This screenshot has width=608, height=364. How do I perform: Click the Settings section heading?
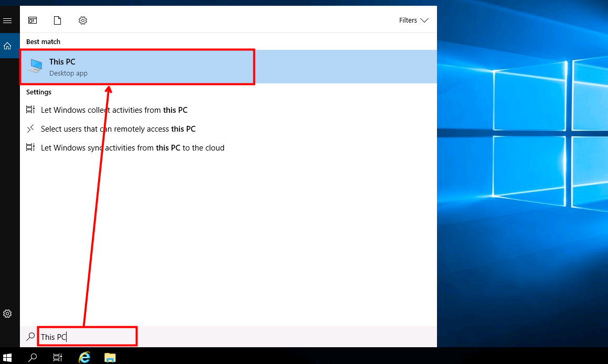click(x=39, y=92)
